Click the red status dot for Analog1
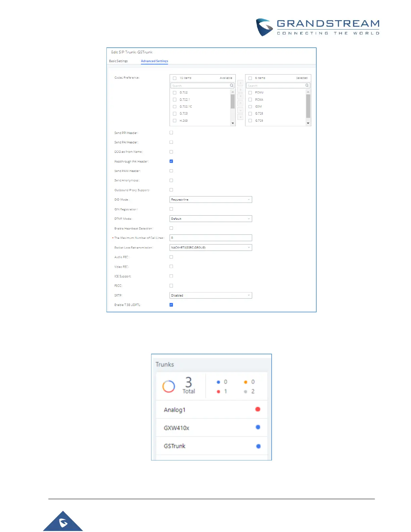 [x=258, y=409]
